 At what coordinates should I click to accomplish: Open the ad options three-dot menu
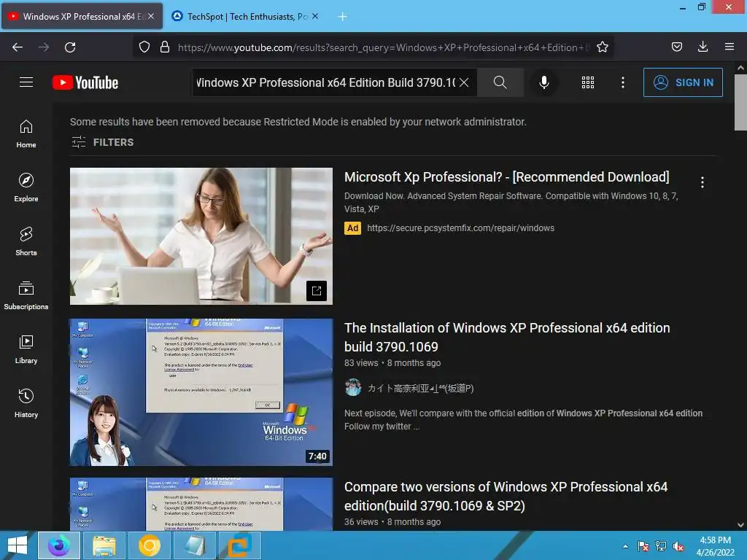(x=703, y=182)
